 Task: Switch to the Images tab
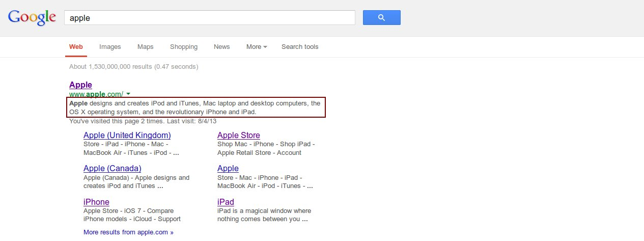pos(110,47)
